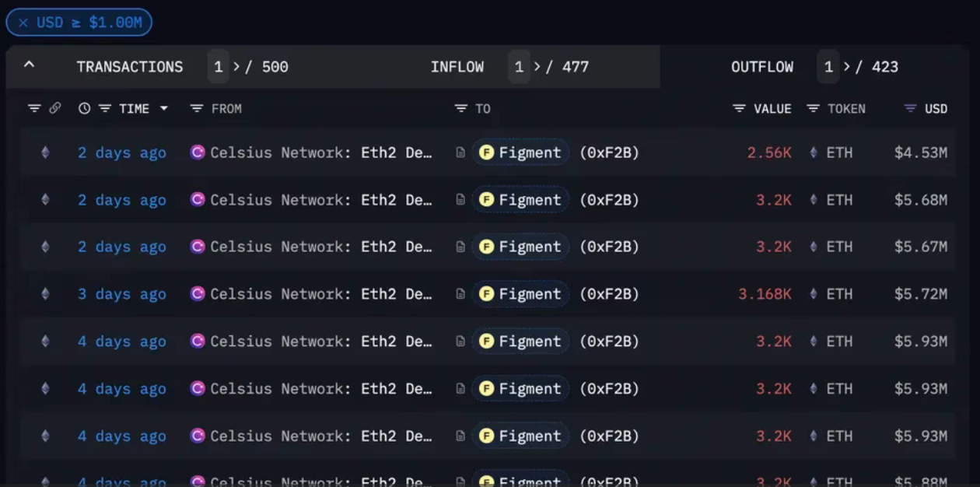Screen dimensions: 980x487
Task: Open the TOKEN column filter
Action: pos(814,109)
